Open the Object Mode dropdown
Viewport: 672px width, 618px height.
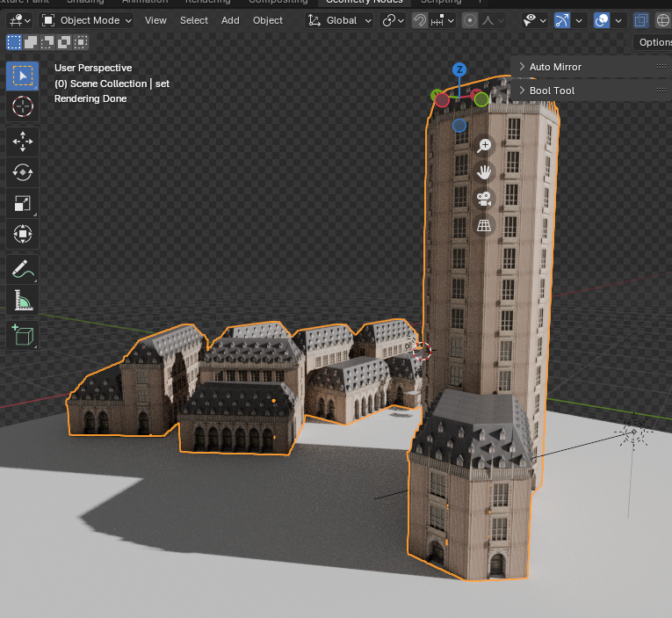click(x=87, y=20)
